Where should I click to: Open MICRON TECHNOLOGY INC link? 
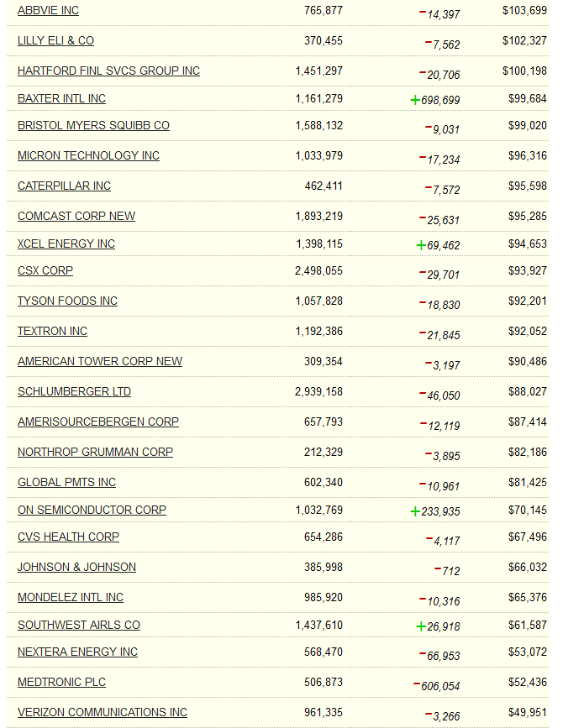pyautogui.click(x=88, y=155)
